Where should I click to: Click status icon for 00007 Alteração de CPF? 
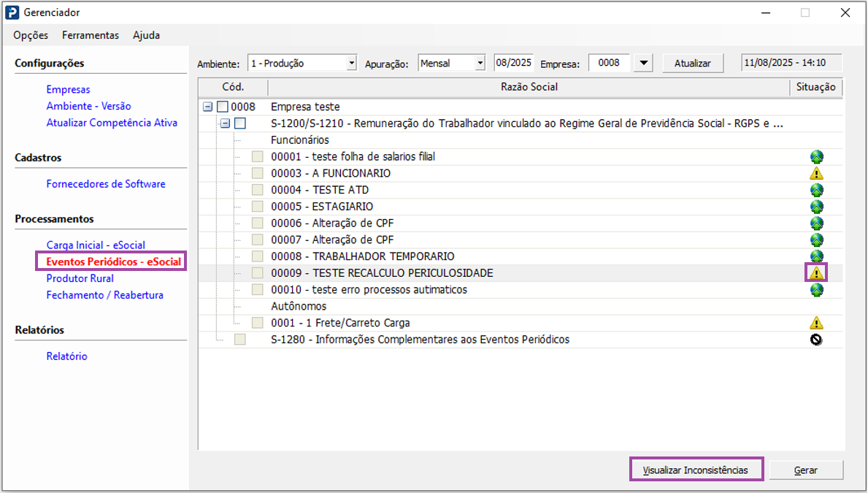pos(816,240)
